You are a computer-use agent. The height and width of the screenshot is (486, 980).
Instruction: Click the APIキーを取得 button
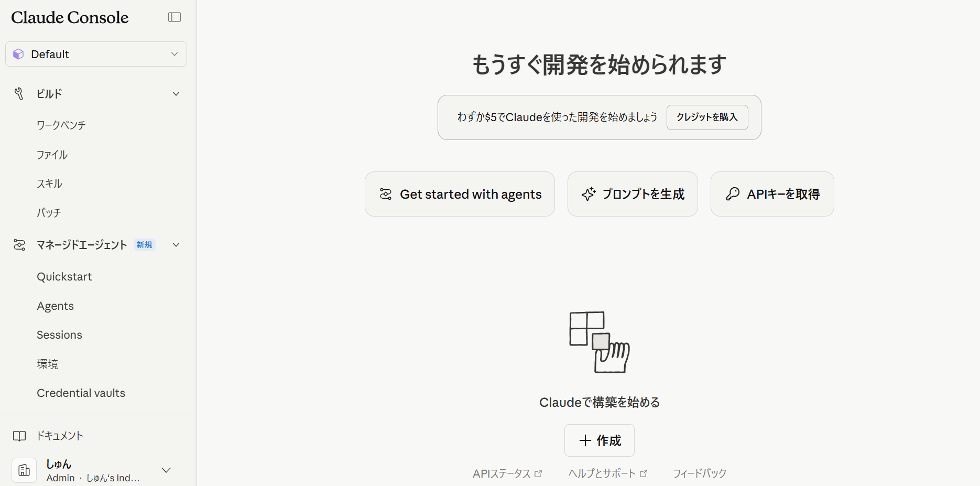point(772,194)
